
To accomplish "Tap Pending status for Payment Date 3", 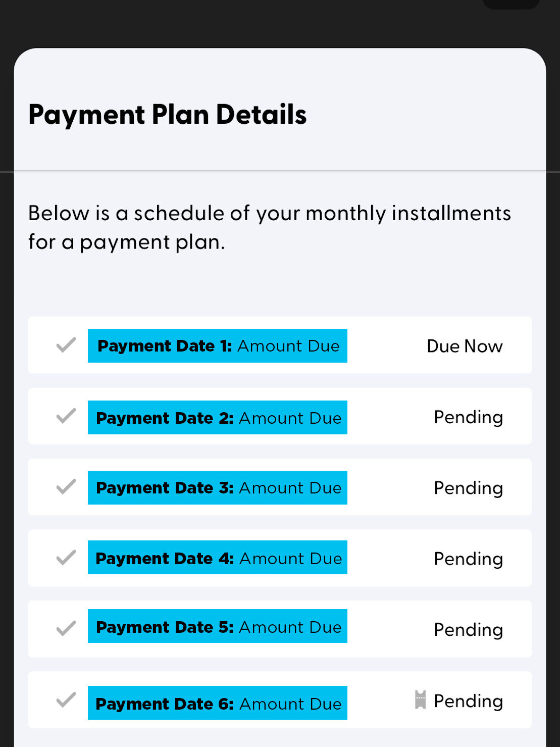I will [x=468, y=488].
